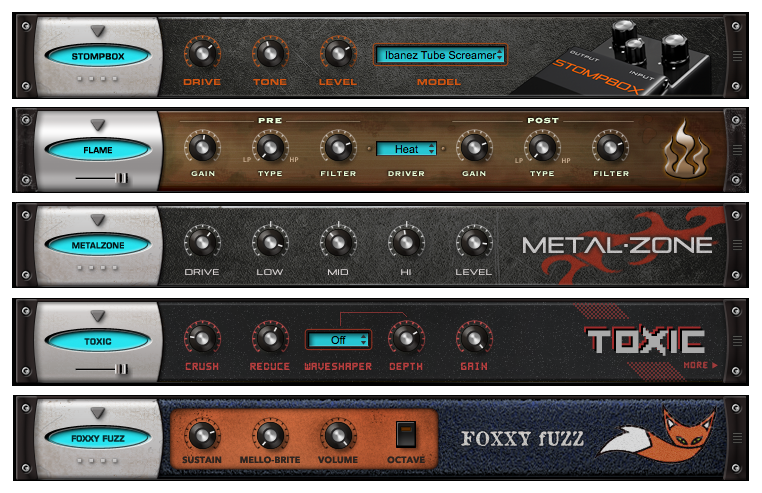Screen dimensions: 762x493
Task: Click the mix slider under TOXIC button
Action: click(x=102, y=370)
